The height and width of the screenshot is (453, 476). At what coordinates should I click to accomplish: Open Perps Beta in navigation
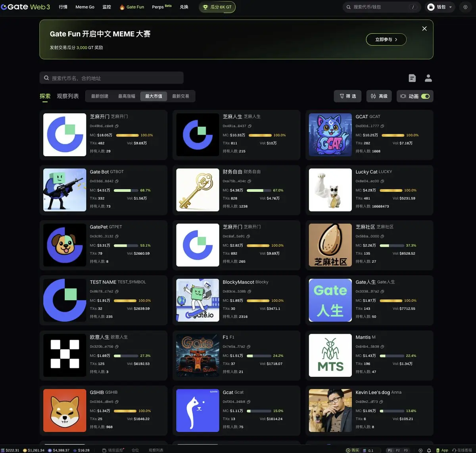tap(161, 7)
